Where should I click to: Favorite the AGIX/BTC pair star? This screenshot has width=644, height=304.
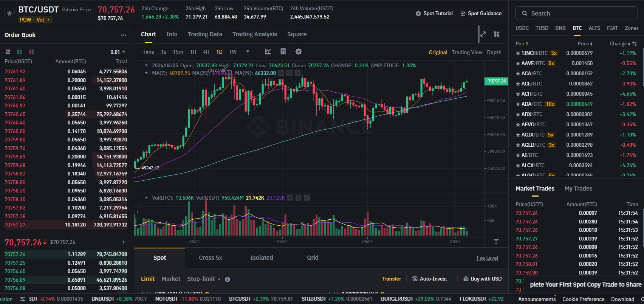pyautogui.click(x=518, y=135)
